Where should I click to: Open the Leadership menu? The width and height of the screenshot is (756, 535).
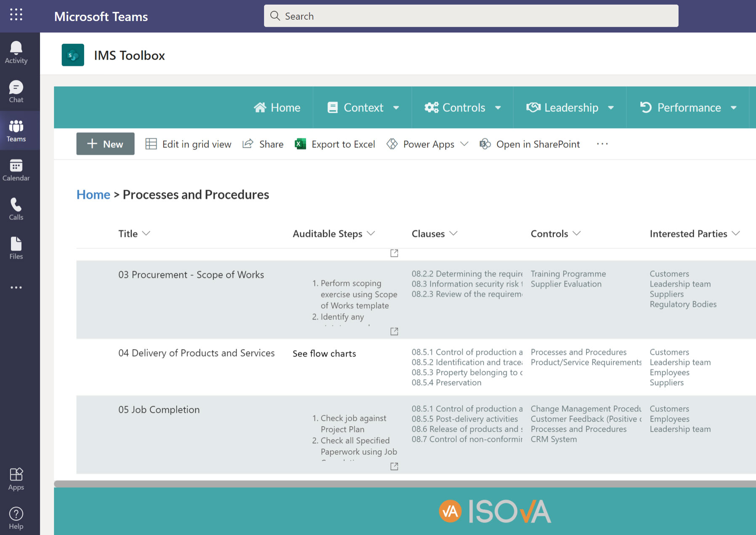[571, 108]
